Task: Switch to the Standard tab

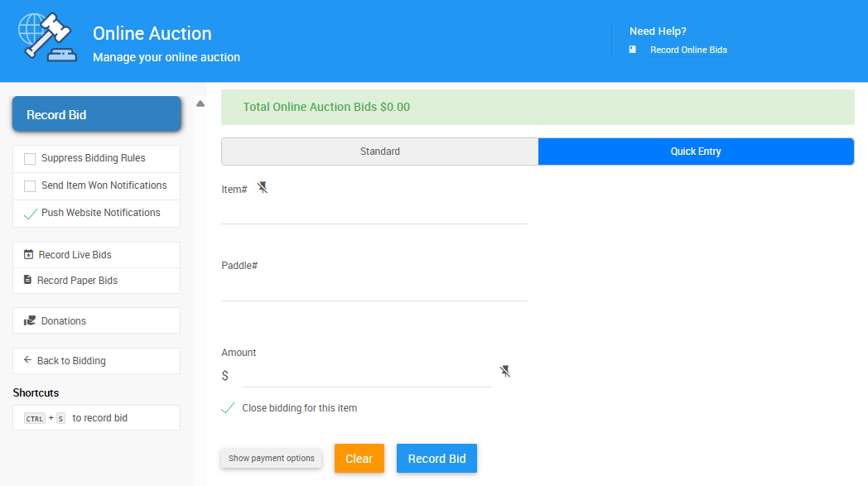Action: point(379,152)
